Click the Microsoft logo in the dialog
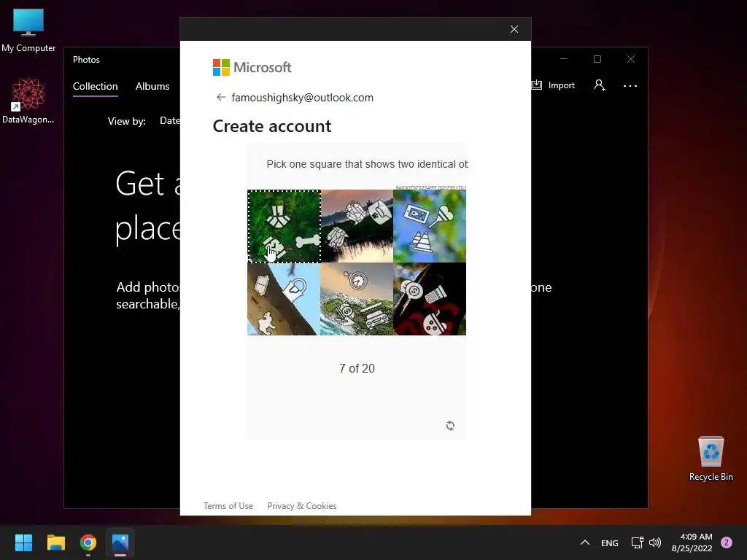The width and height of the screenshot is (747, 560). coord(252,68)
